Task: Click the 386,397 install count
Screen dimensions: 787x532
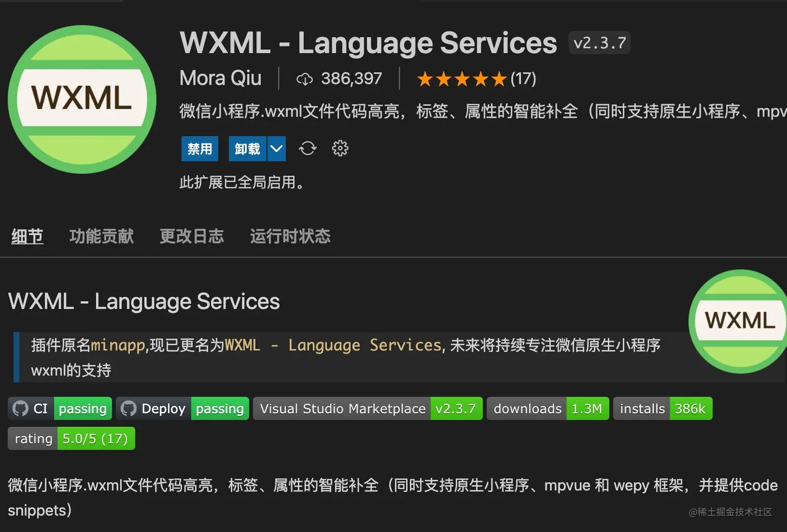Action: coord(351,79)
